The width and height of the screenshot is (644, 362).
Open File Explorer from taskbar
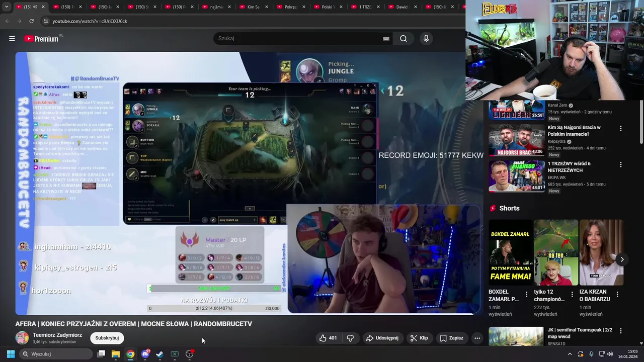tap(116, 354)
